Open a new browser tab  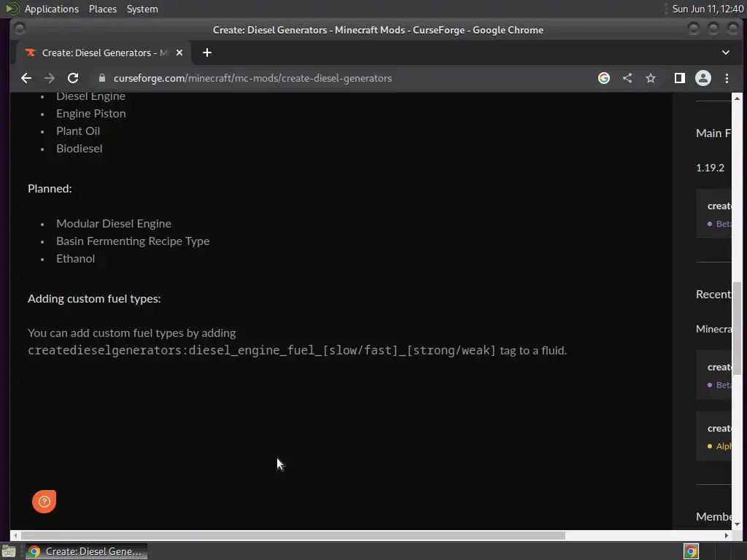tap(206, 52)
